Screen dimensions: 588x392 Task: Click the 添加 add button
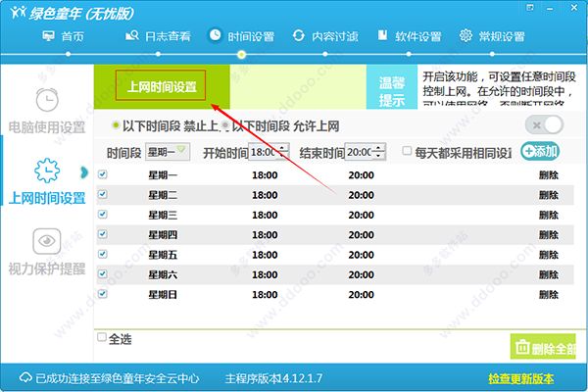(540, 152)
